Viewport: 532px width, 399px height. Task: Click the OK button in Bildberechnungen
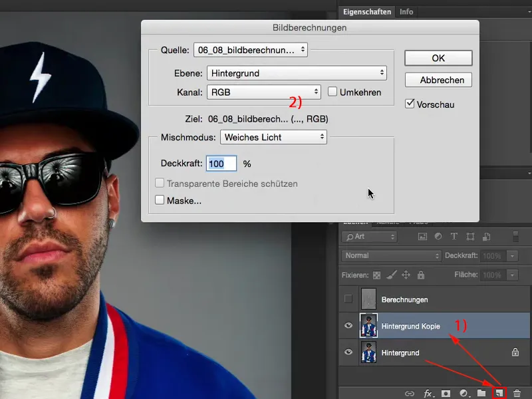click(438, 58)
